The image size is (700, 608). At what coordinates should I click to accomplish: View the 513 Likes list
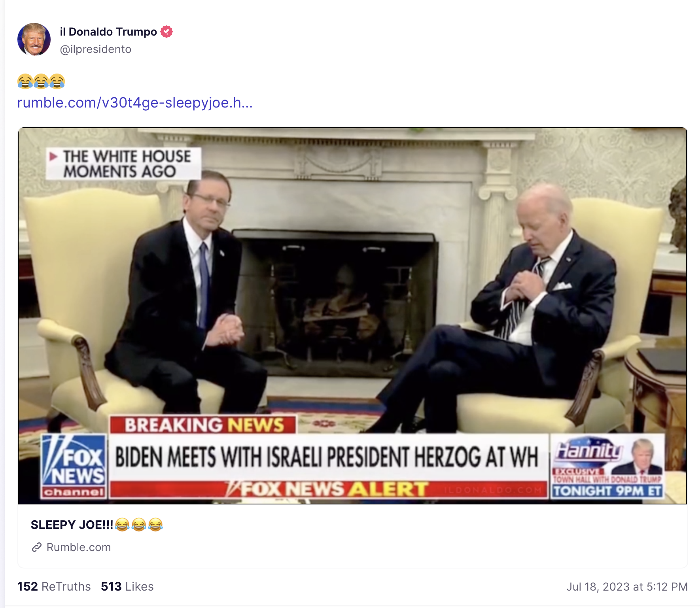coord(127,587)
